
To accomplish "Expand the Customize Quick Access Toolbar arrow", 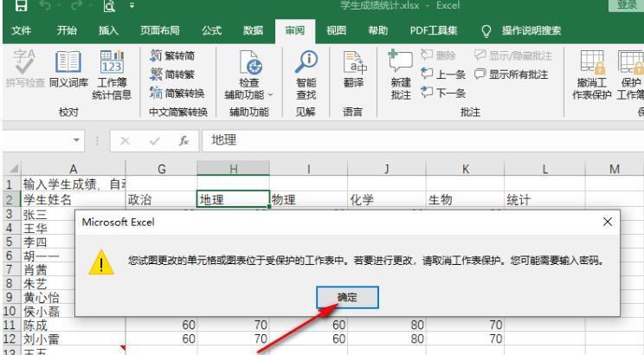I will (x=132, y=6).
